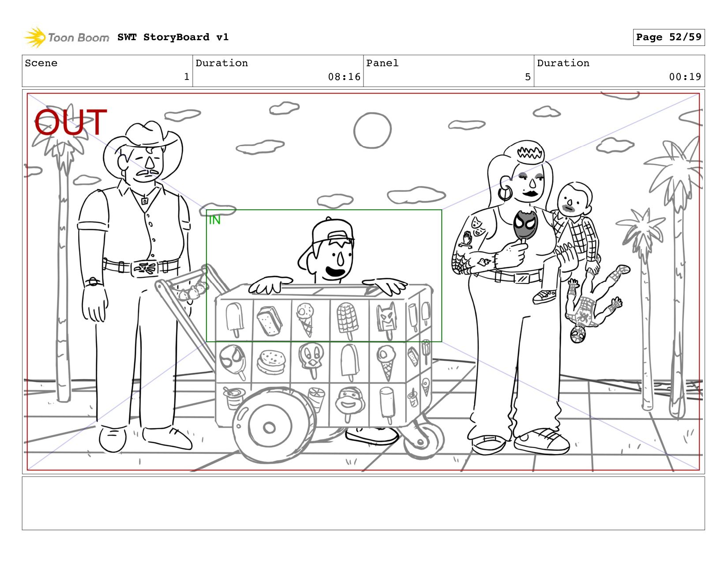Click the Duration label above 08:16
This screenshot has height=563, width=728.
click(221, 63)
